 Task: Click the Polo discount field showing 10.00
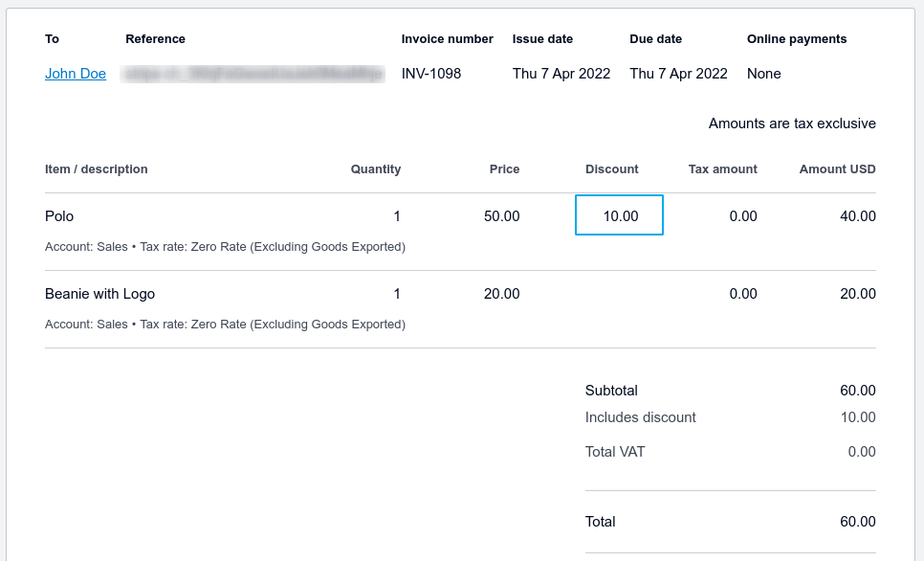[619, 215]
